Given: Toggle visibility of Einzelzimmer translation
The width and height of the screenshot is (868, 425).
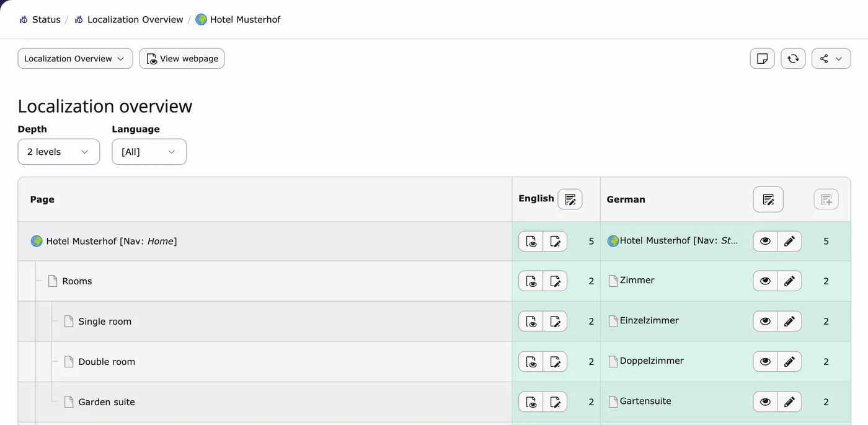Looking at the screenshot, I should (765, 322).
